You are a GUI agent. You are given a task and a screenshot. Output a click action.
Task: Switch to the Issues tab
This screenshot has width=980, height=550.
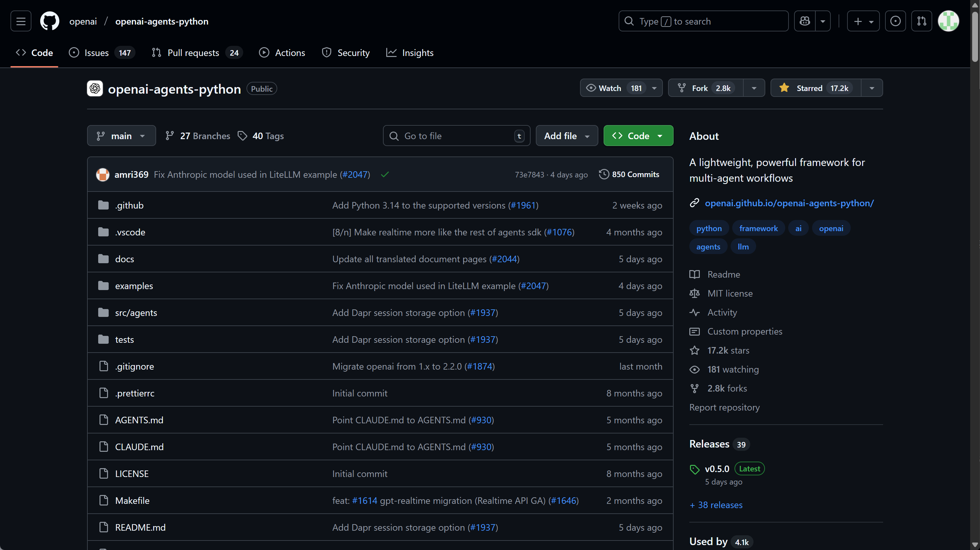coord(102,53)
